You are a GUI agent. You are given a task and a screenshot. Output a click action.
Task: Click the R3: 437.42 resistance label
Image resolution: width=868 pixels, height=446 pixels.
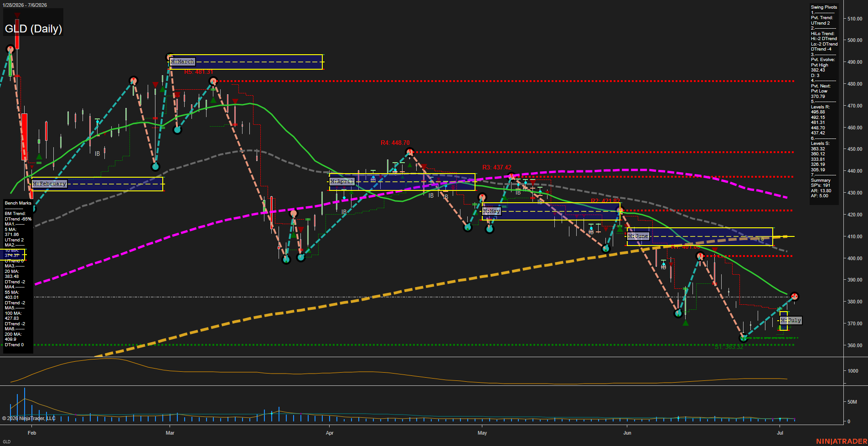click(x=497, y=168)
